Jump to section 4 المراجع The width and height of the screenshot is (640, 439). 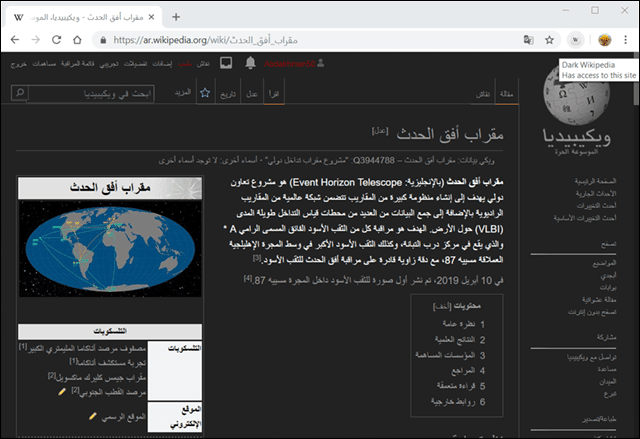(x=468, y=370)
